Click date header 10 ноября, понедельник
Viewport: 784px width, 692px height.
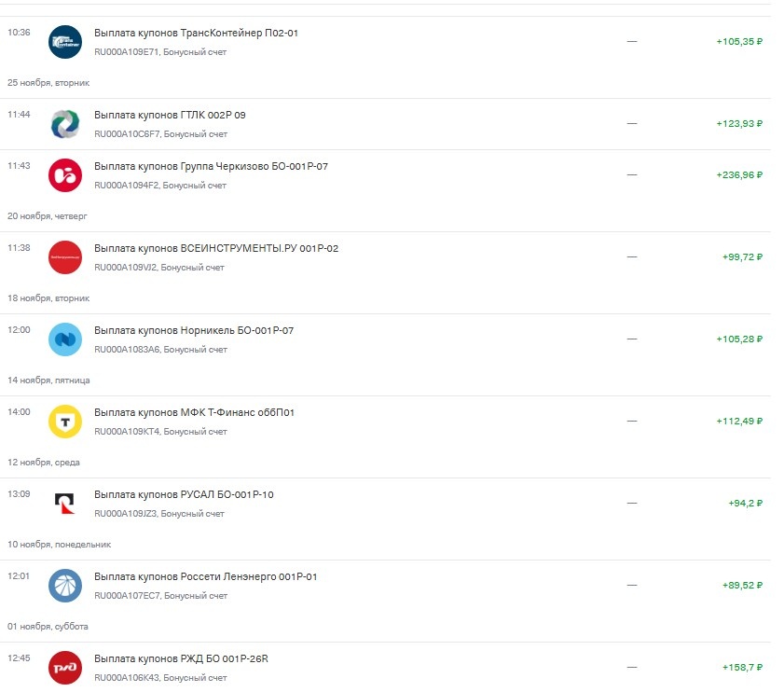click(x=59, y=545)
